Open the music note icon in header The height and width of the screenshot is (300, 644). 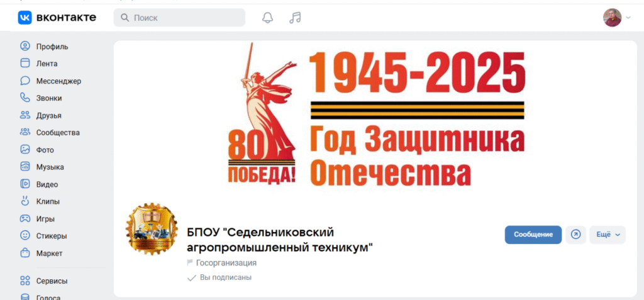tap(295, 18)
